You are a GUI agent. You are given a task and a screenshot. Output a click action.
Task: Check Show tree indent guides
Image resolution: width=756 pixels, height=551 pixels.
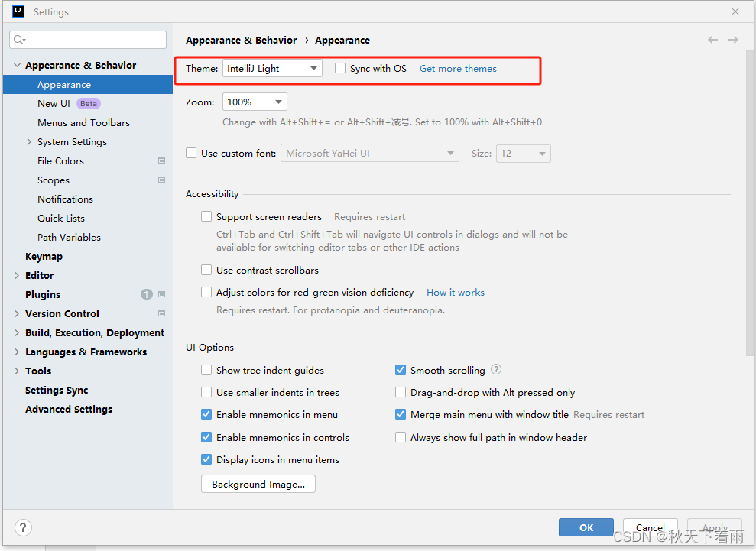pyautogui.click(x=206, y=370)
